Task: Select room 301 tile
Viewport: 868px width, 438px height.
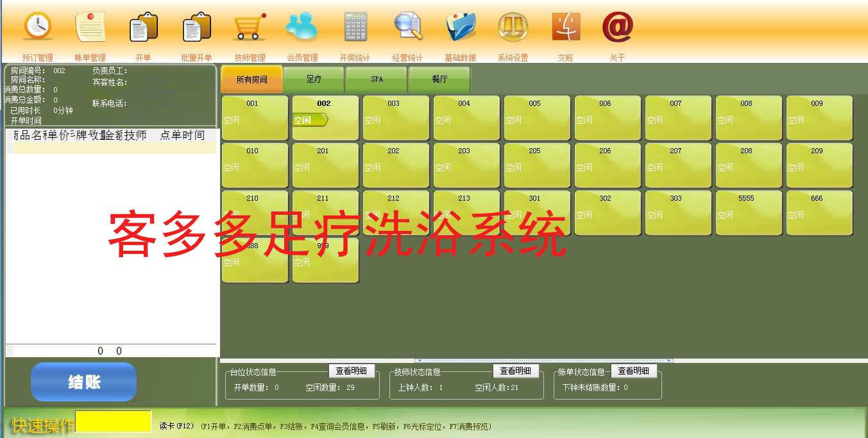Action: click(x=537, y=213)
